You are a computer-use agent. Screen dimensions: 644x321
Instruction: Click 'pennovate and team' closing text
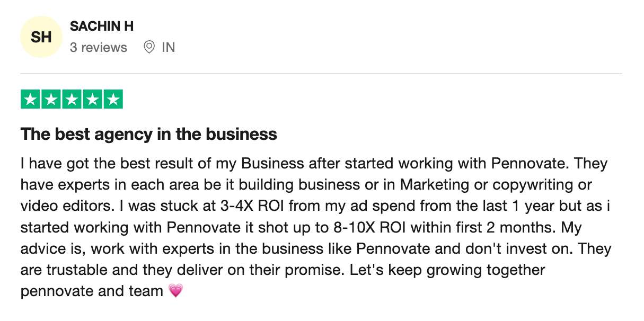(92, 291)
